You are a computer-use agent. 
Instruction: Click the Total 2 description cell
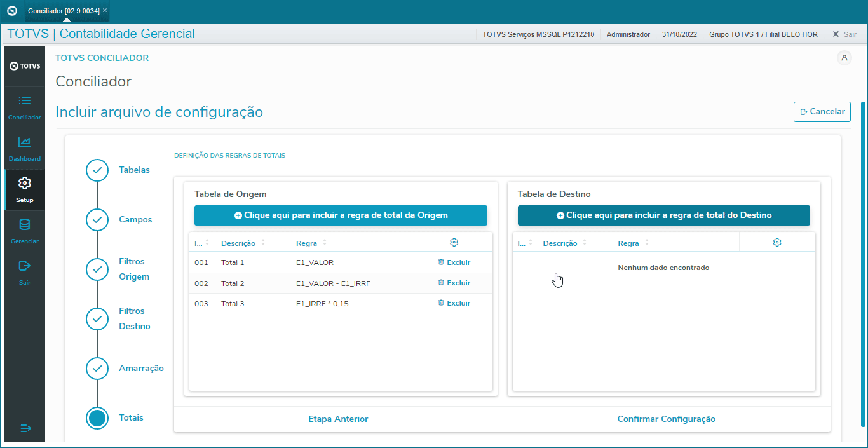[x=233, y=283]
